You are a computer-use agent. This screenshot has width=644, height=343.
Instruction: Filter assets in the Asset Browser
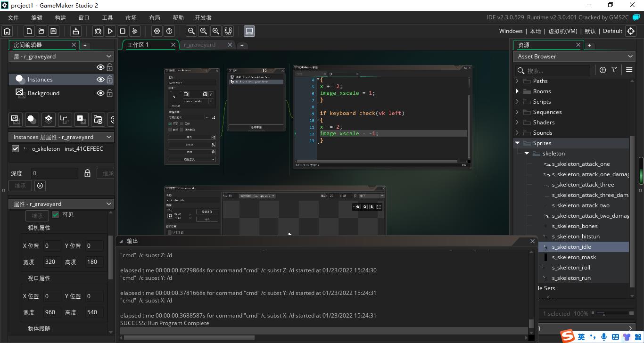coord(614,70)
